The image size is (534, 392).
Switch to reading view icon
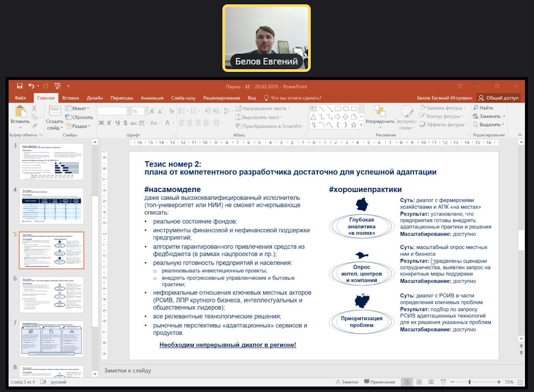[431, 382]
